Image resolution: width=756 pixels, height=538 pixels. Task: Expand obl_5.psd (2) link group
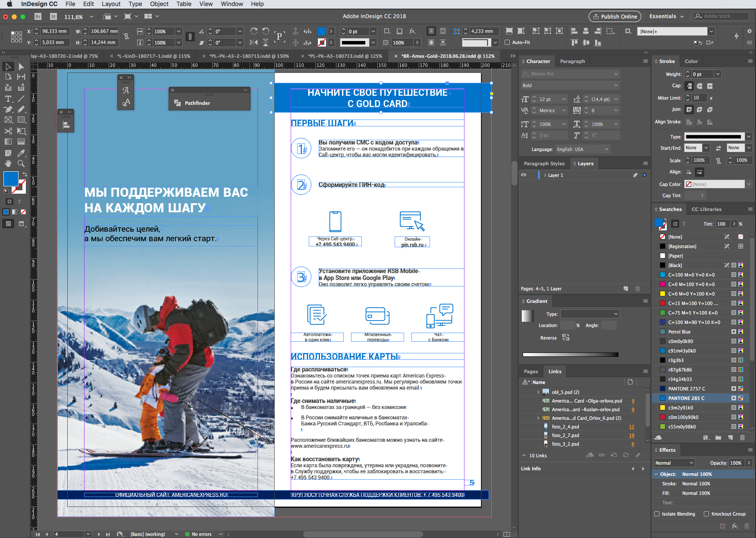[538, 392]
